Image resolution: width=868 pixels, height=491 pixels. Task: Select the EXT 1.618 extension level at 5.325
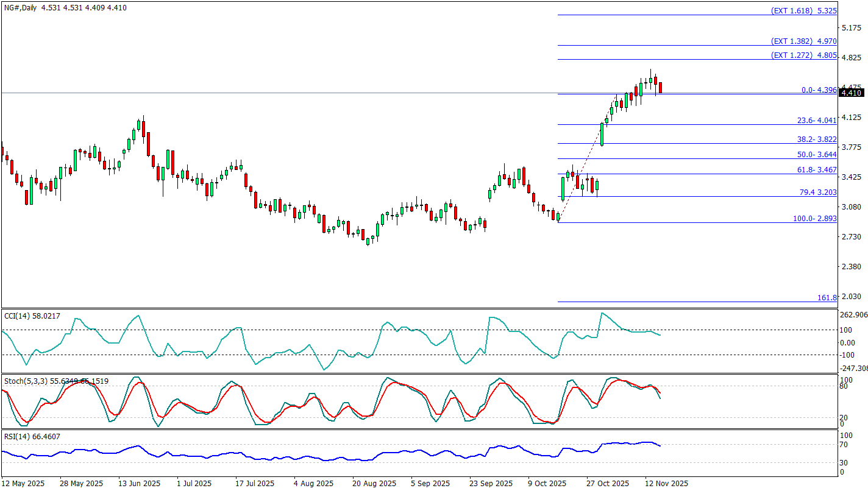(803, 11)
